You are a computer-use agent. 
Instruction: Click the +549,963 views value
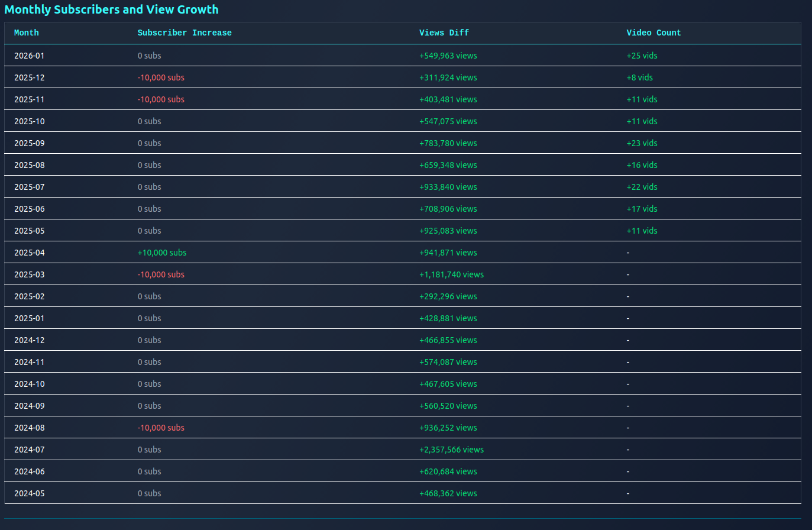pyautogui.click(x=448, y=56)
